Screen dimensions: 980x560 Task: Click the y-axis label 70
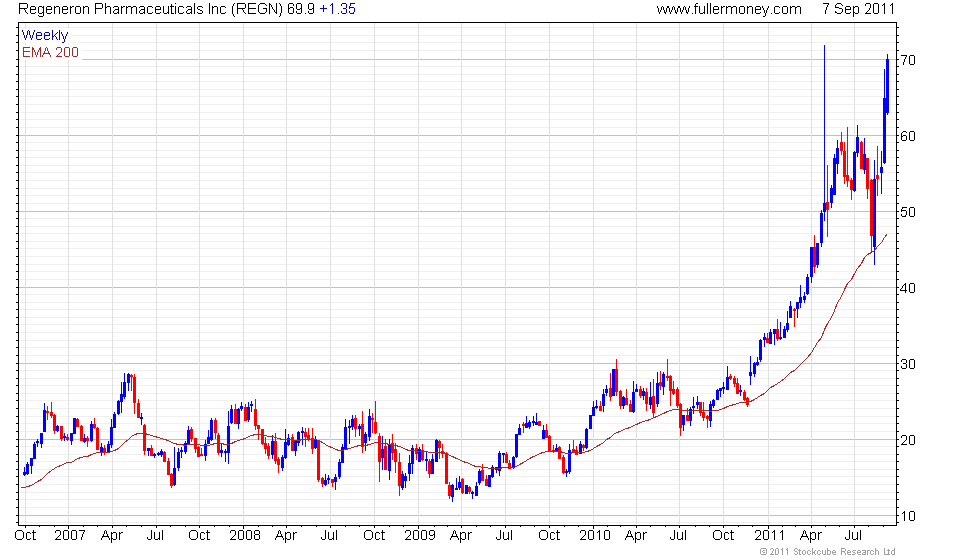(908, 60)
